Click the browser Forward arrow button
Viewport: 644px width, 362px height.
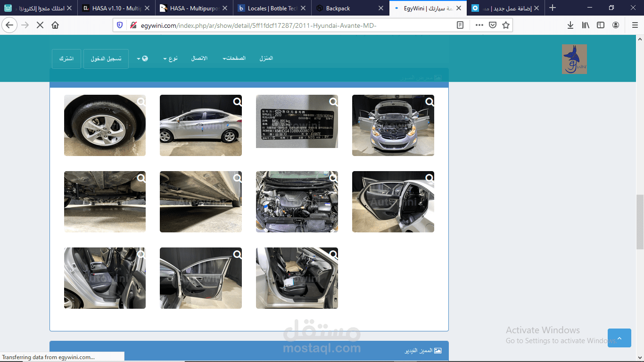[25, 25]
